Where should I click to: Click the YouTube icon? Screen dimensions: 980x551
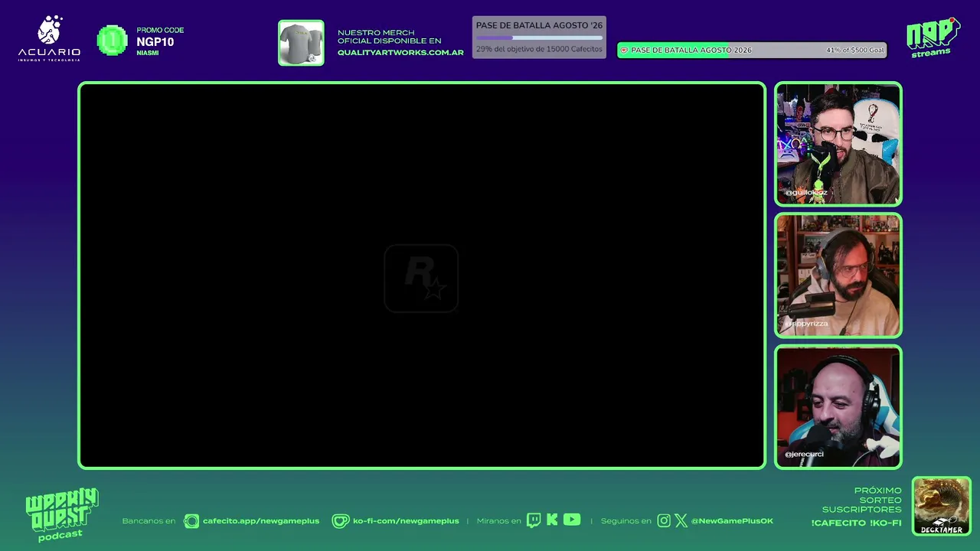pyautogui.click(x=572, y=520)
